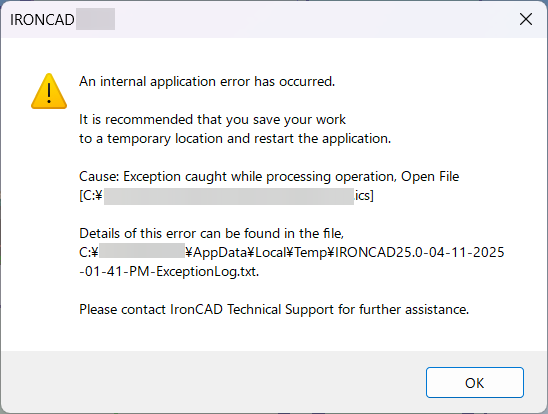Click the 'to a temporary location and restart' line
Image resolution: width=548 pixels, height=414 pixels.
pyautogui.click(x=235, y=139)
